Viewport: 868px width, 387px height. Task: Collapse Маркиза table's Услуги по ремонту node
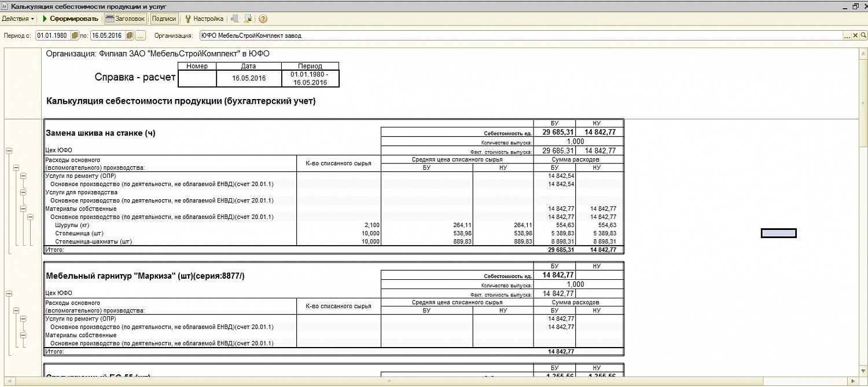coord(23,319)
